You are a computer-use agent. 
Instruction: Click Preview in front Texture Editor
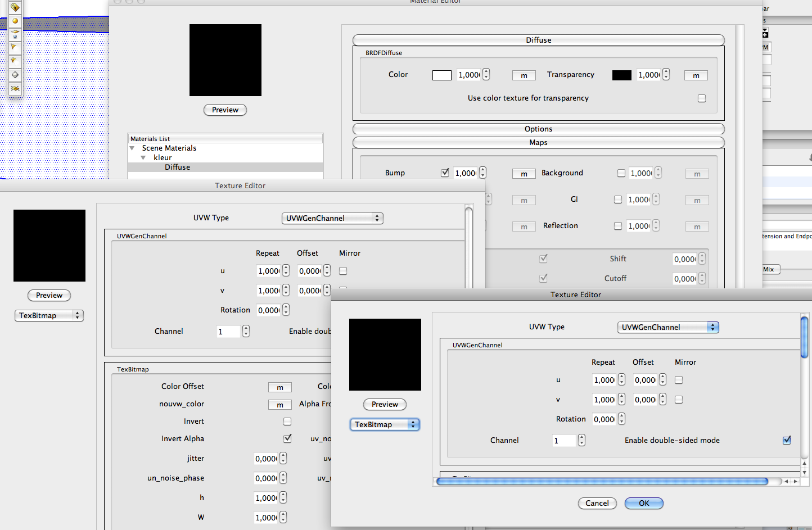click(x=385, y=404)
